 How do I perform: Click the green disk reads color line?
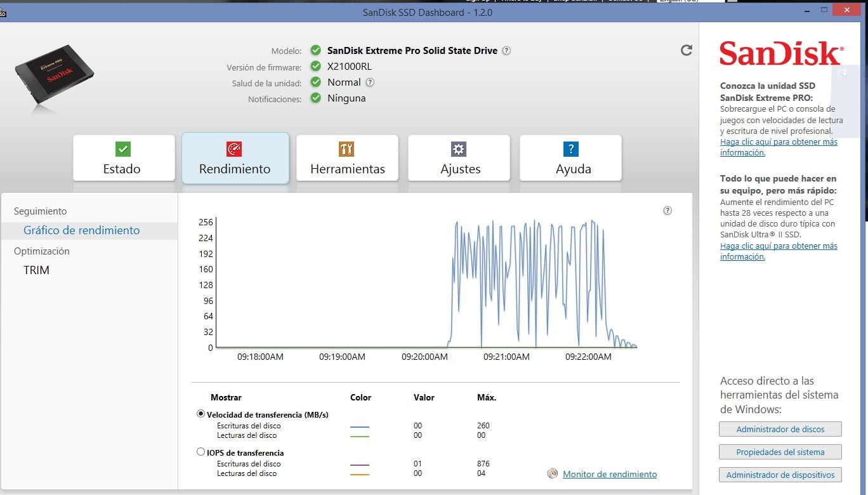(359, 436)
